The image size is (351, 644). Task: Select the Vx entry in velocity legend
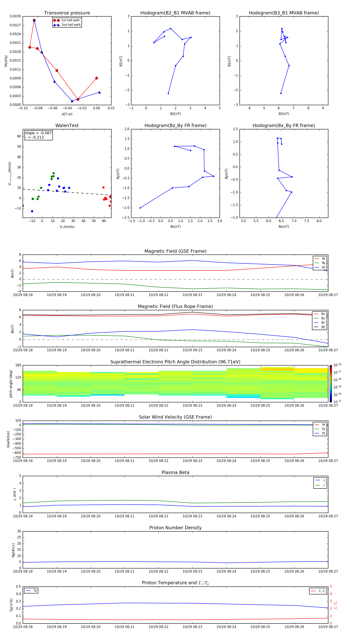point(320,424)
